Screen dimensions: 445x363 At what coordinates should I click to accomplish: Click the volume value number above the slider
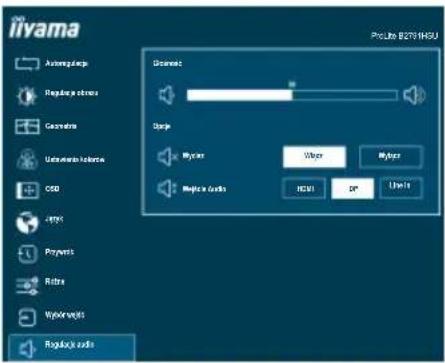[292, 84]
